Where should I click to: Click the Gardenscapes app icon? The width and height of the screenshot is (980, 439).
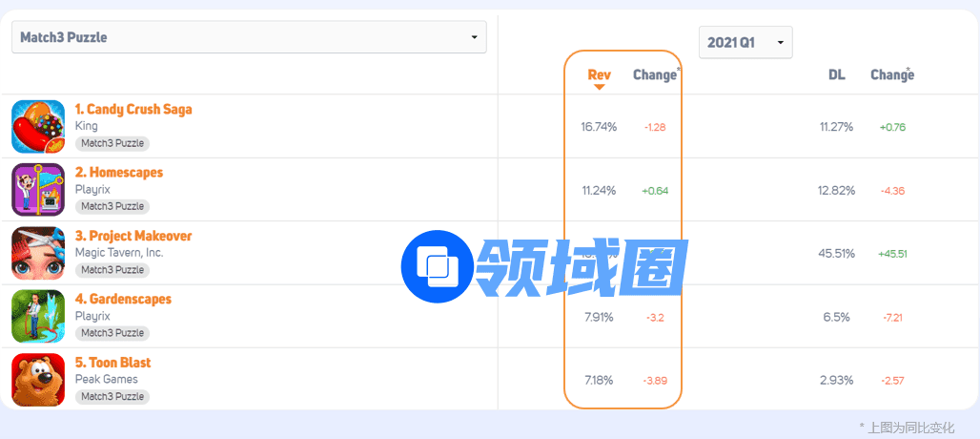click(x=38, y=316)
